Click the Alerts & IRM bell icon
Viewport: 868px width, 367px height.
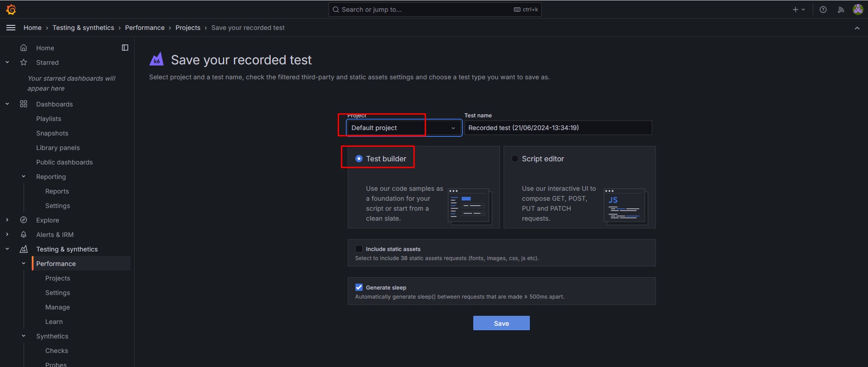(x=24, y=235)
